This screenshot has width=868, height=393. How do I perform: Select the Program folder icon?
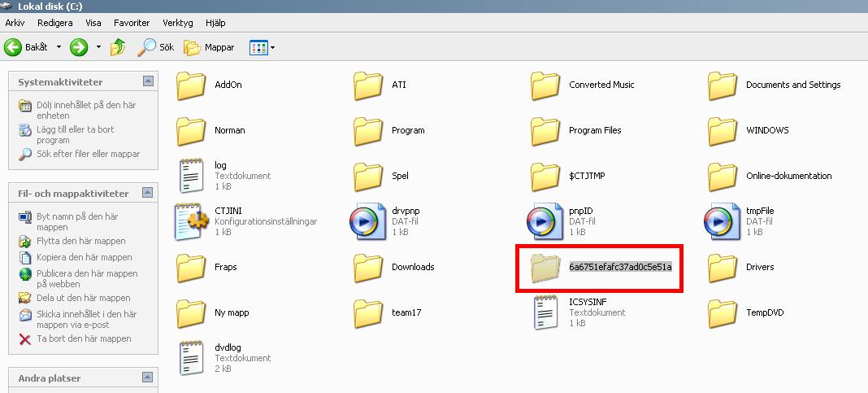click(x=368, y=131)
